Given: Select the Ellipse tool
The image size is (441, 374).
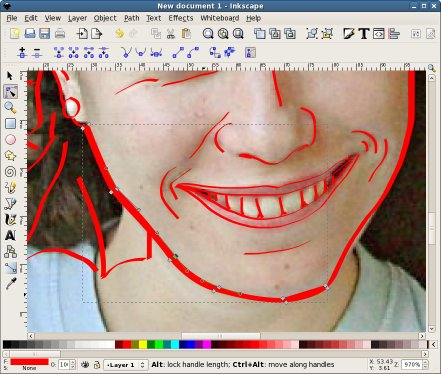Looking at the screenshot, I should (x=10, y=140).
